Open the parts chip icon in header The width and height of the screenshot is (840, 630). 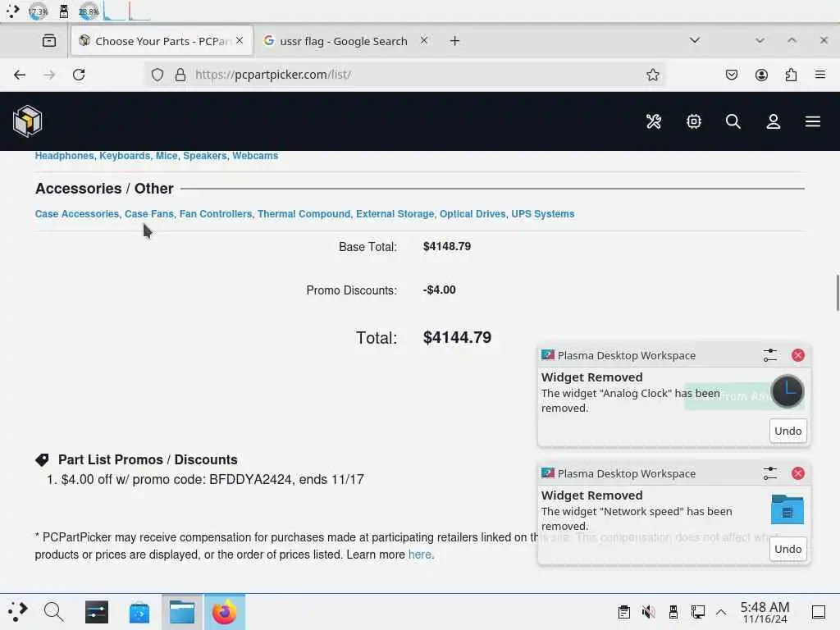693,121
